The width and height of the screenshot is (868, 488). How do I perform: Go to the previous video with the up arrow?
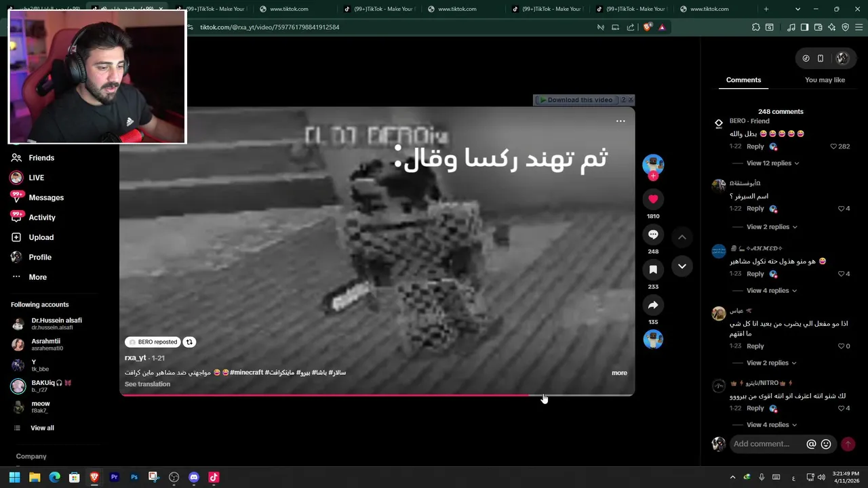click(x=682, y=237)
